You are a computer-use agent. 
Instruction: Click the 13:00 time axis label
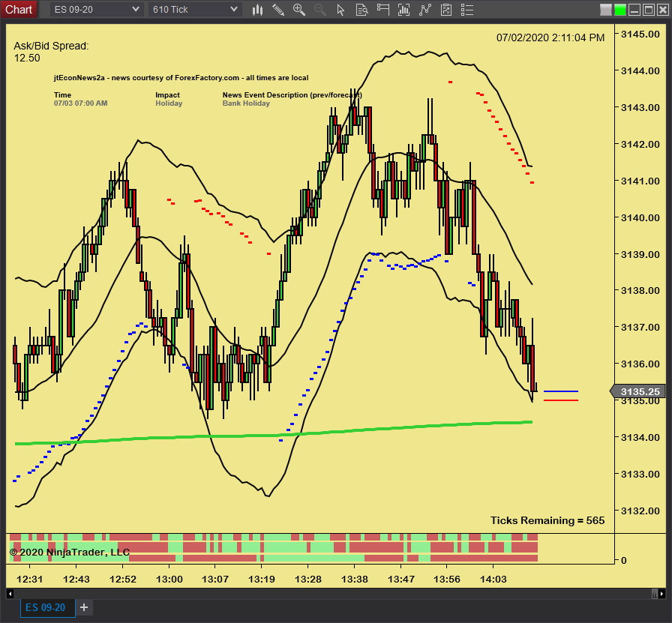pyautogui.click(x=169, y=580)
